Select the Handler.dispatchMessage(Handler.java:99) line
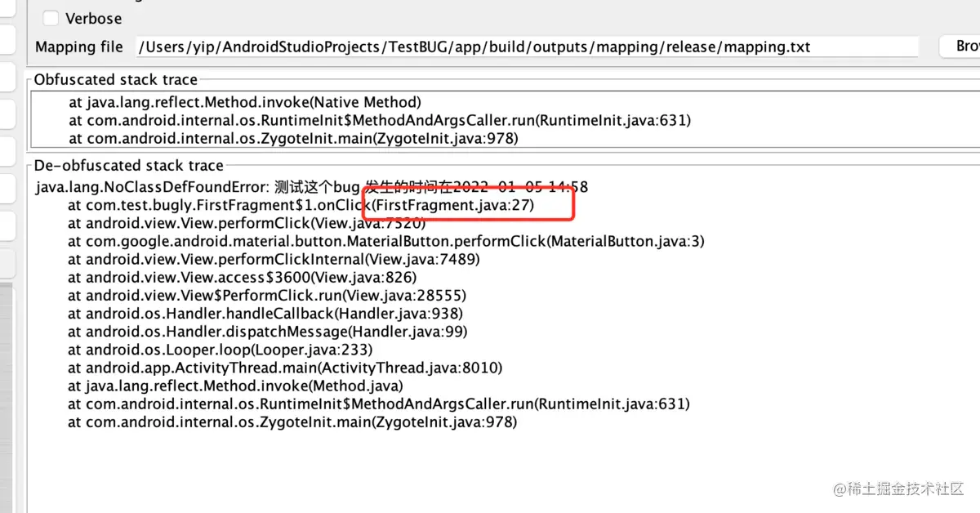 267,331
